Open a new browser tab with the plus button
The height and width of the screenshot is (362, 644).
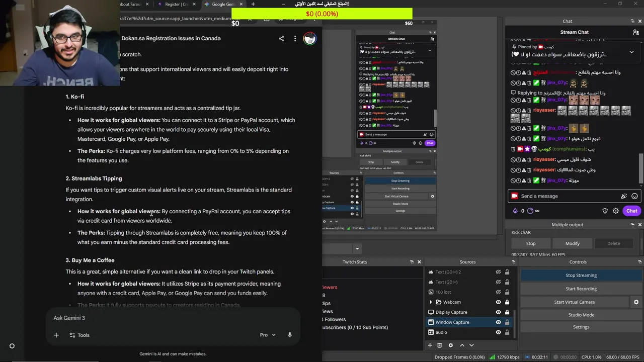253,4
